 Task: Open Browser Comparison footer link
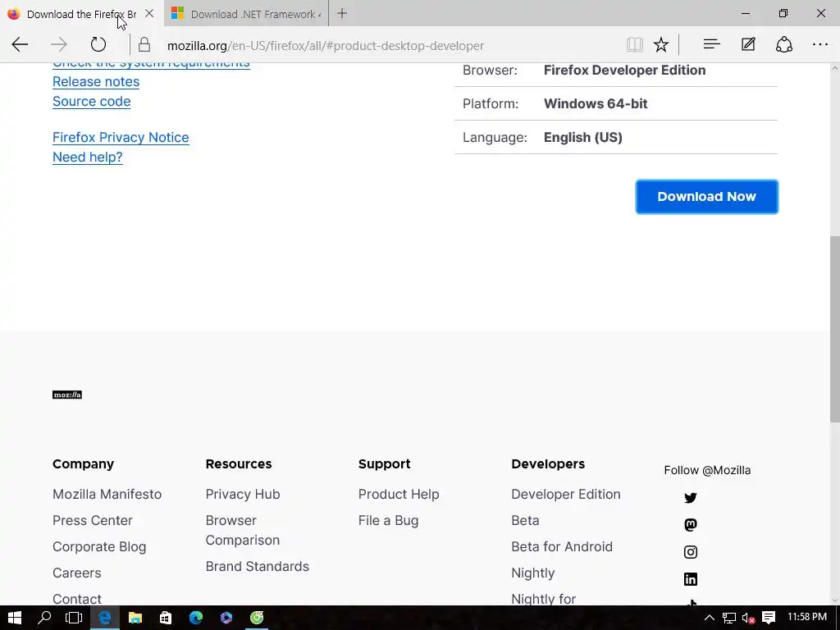(x=243, y=530)
